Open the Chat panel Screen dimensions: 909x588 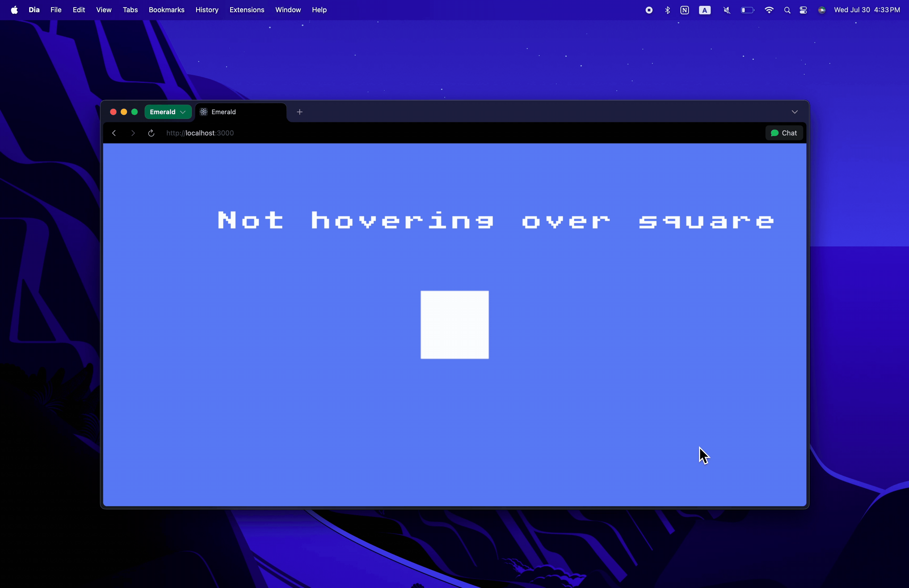coord(784,133)
